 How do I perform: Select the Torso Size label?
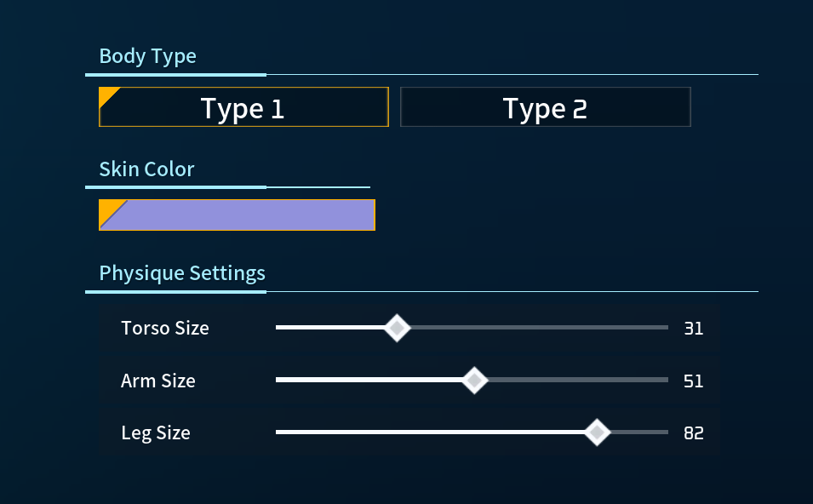tap(165, 328)
